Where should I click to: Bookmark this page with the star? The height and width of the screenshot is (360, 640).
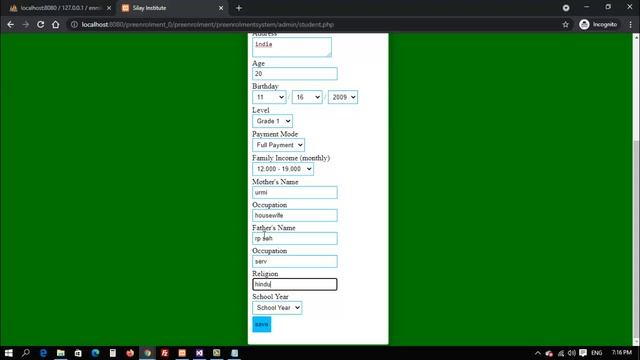tap(565, 24)
